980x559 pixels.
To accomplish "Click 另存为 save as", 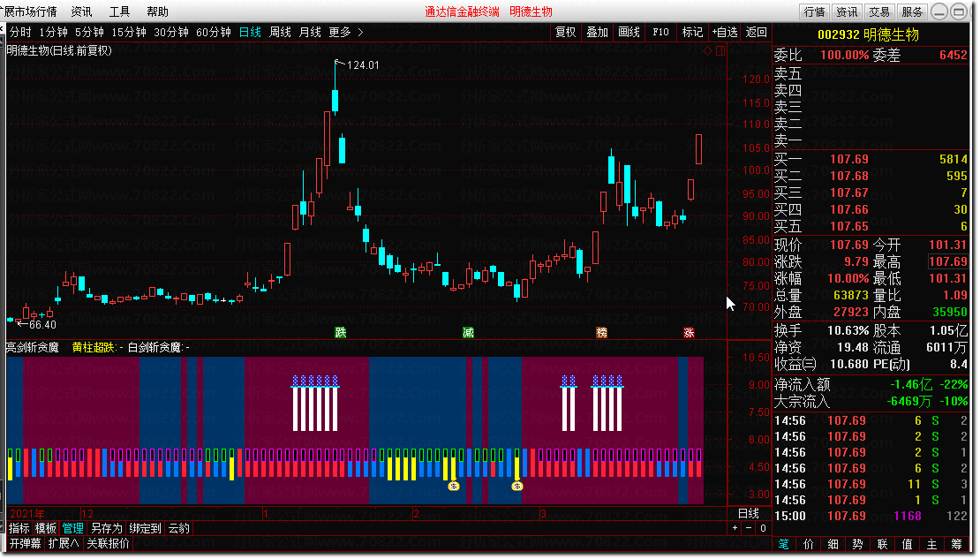I will click(x=106, y=528).
